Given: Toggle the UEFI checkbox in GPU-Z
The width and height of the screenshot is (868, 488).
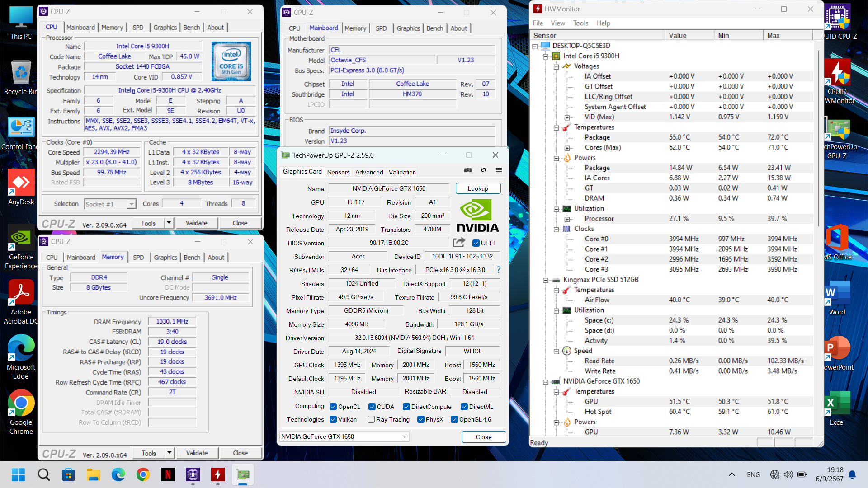Looking at the screenshot, I should pyautogui.click(x=476, y=243).
